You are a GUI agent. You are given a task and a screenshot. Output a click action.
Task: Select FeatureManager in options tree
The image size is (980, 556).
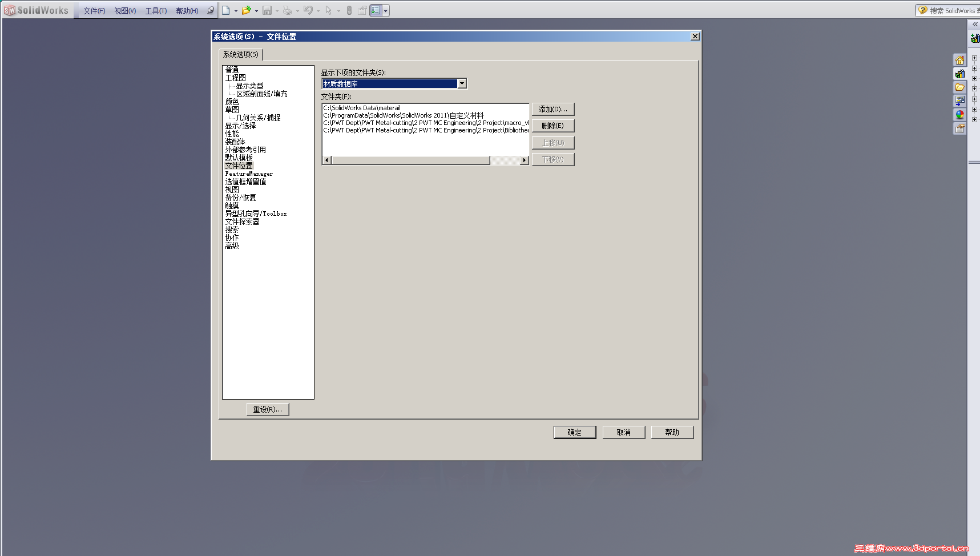[x=249, y=174]
